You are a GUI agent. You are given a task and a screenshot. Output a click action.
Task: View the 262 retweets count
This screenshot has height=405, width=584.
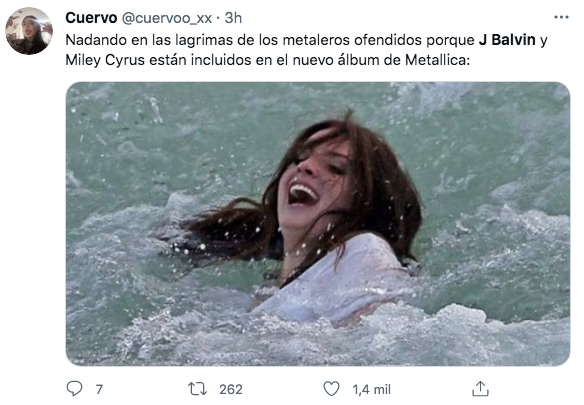(231, 389)
